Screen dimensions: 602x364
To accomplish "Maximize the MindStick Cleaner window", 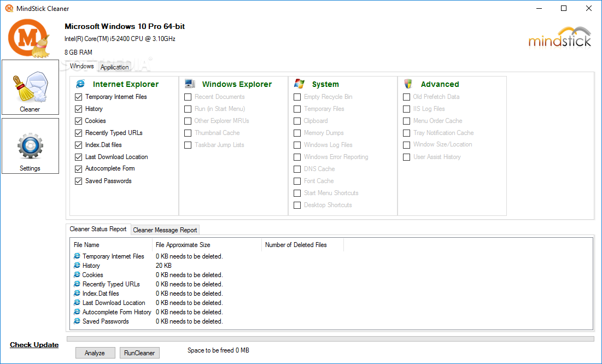I will click(x=564, y=8).
